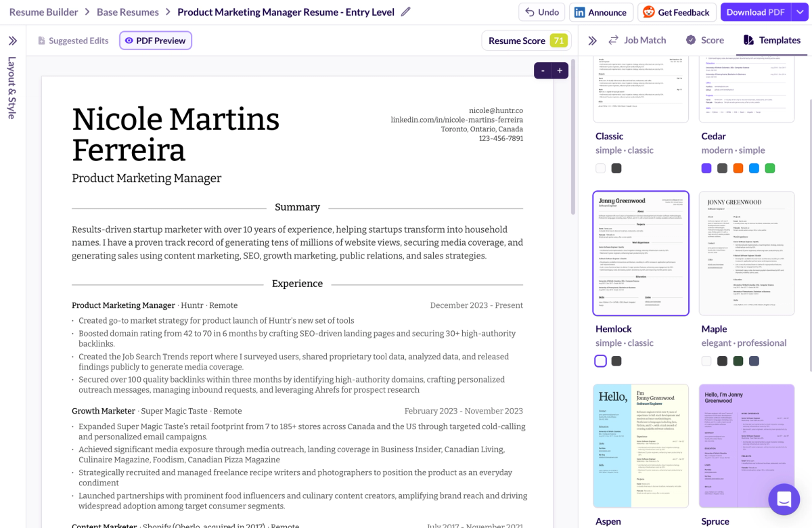Open the Download PDF dropdown arrow

coord(798,12)
